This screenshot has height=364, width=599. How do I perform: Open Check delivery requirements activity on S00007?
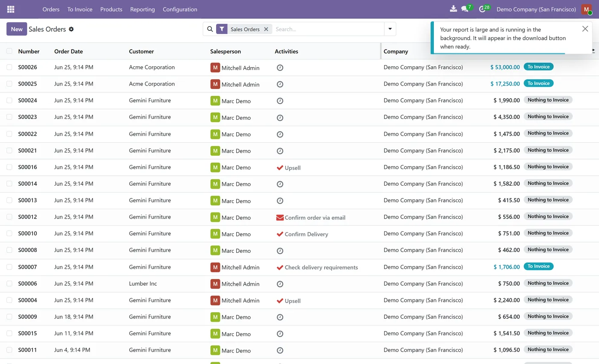(317, 267)
